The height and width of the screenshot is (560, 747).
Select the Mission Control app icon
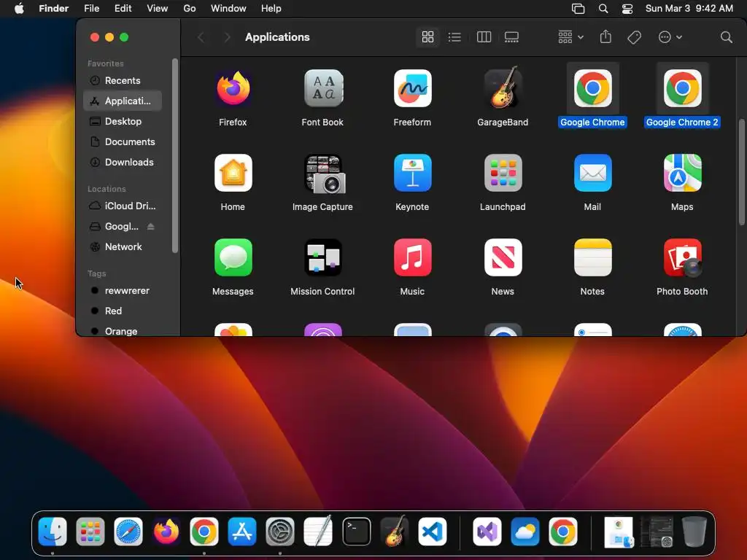(323, 257)
